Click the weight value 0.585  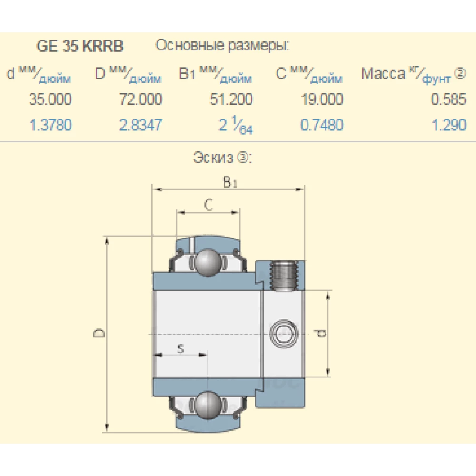[x=448, y=100]
